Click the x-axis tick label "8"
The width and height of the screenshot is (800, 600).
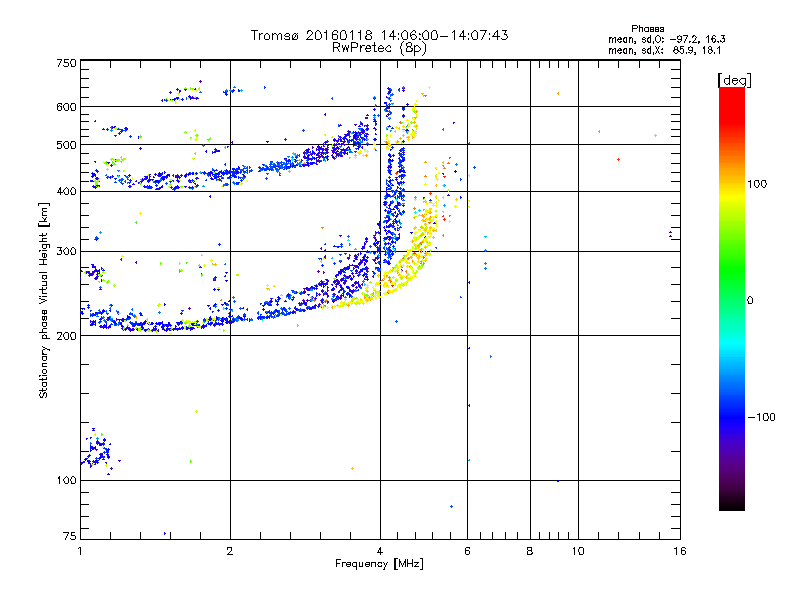coord(530,551)
